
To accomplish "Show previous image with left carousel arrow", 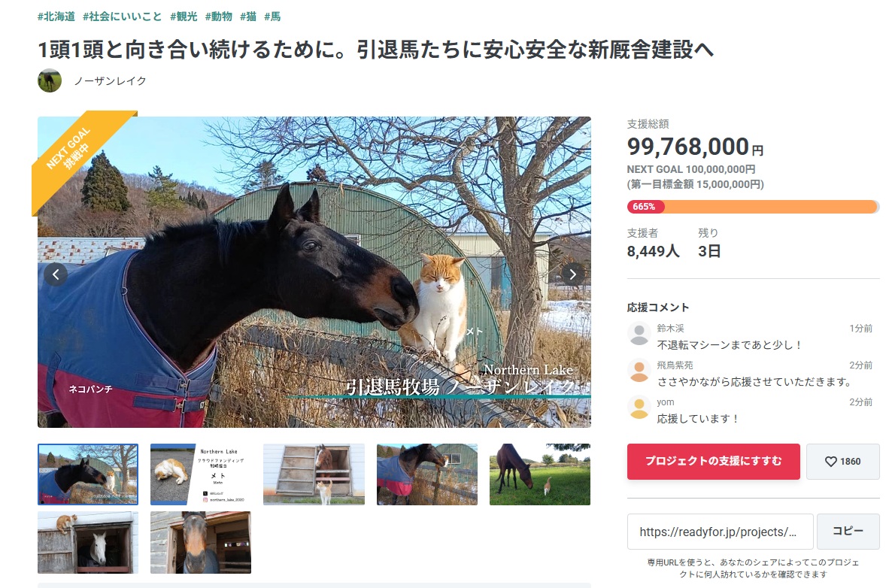I will tap(56, 274).
